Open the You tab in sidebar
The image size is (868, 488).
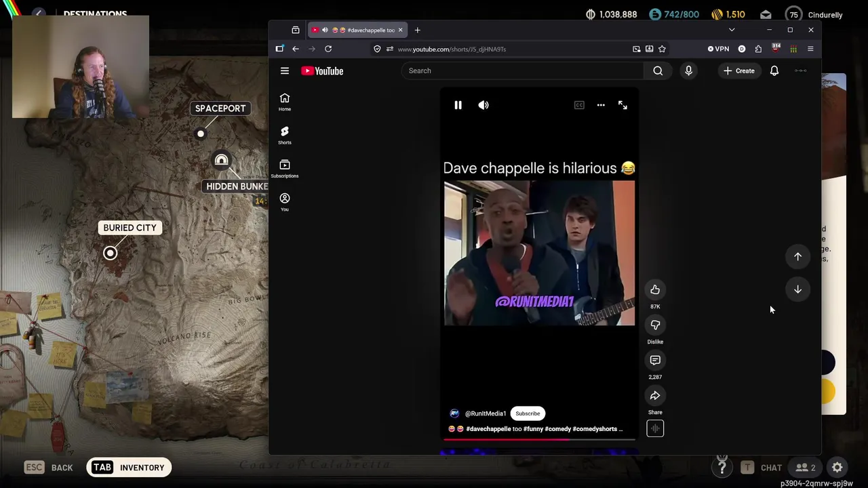[285, 202]
